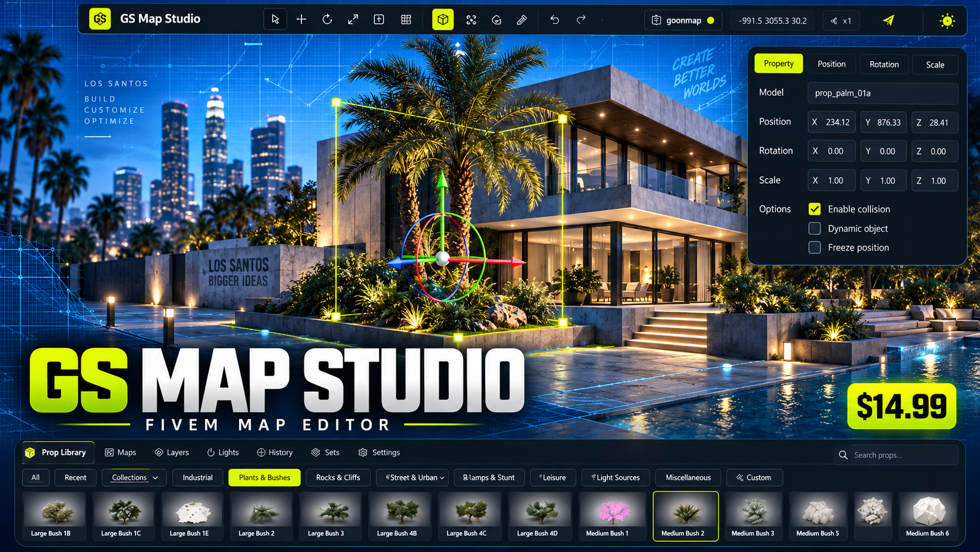The width and height of the screenshot is (980, 552).
Task: Click the highlighted 3D cube icon
Action: 443,20
